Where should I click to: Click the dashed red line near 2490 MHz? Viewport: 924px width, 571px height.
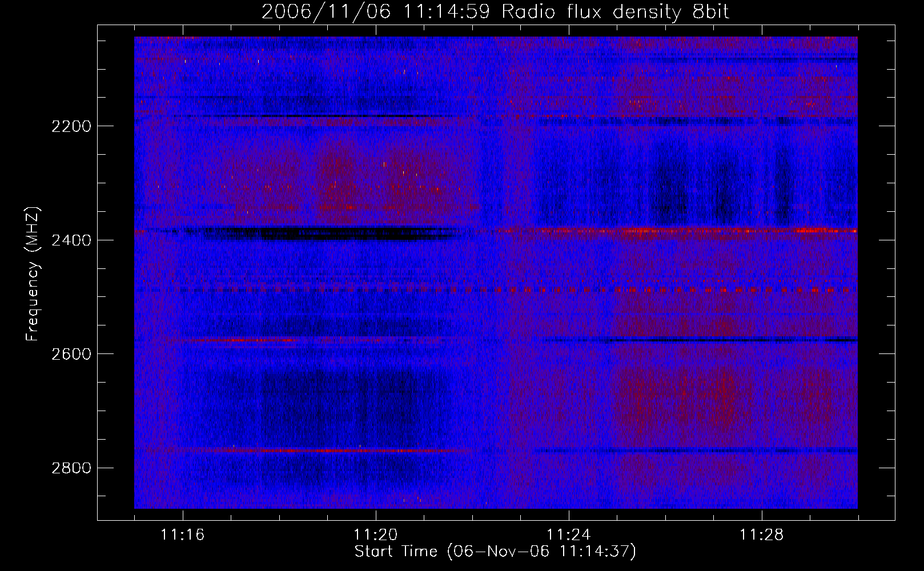(x=514, y=290)
